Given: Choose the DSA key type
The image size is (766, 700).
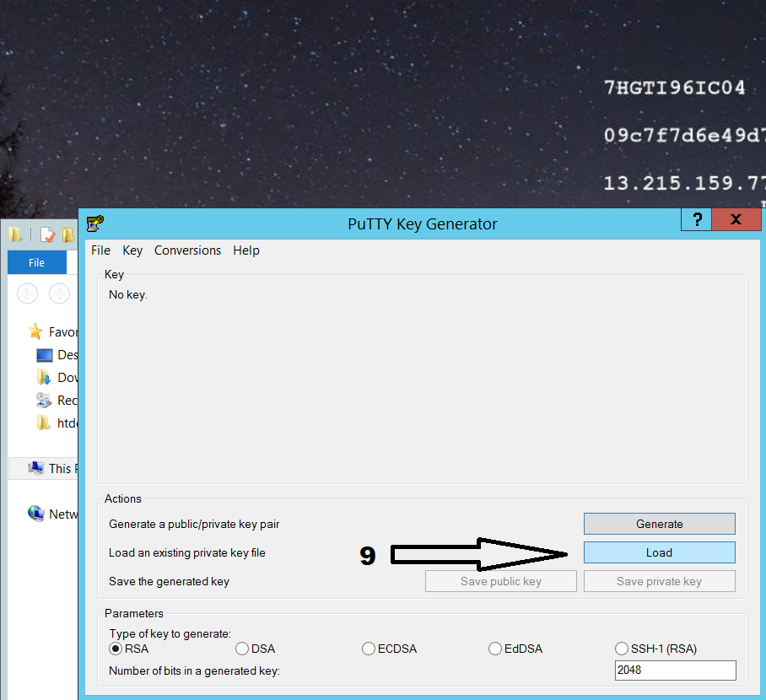Looking at the screenshot, I should point(242,649).
